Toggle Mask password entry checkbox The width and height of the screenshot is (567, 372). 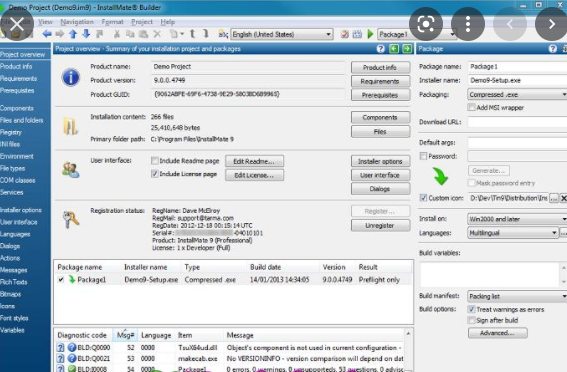tap(471, 183)
